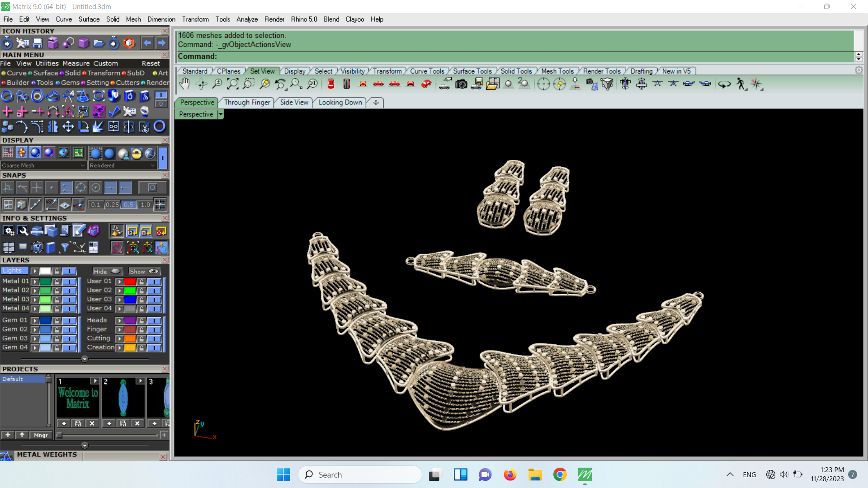Save project slot 1 with disk icon
Screen dimensions: 868x488
(78, 423)
